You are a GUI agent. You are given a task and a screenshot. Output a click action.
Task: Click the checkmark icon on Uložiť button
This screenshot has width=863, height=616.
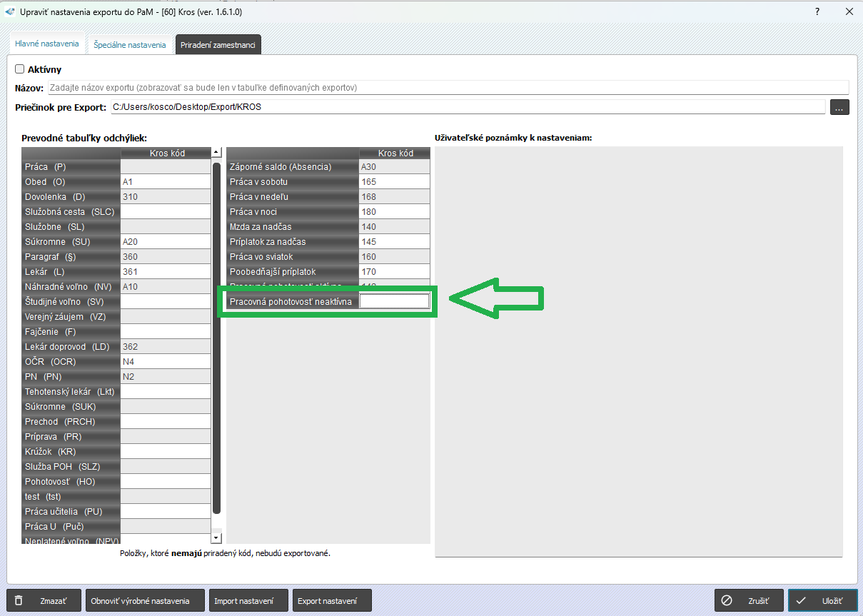tap(802, 600)
